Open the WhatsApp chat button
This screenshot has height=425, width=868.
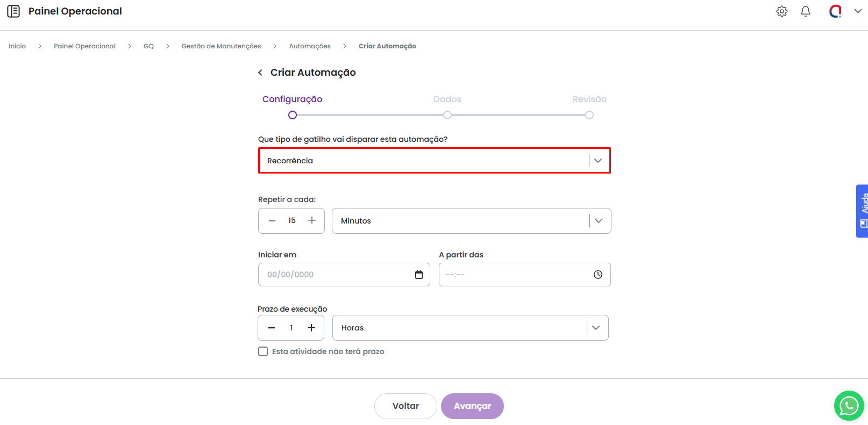coord(849,406)
